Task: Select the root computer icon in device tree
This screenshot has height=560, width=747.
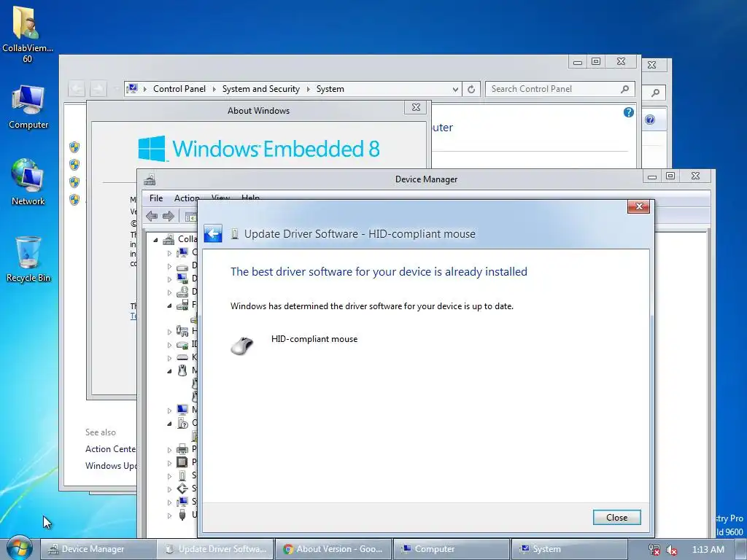Action: (169, 239)
